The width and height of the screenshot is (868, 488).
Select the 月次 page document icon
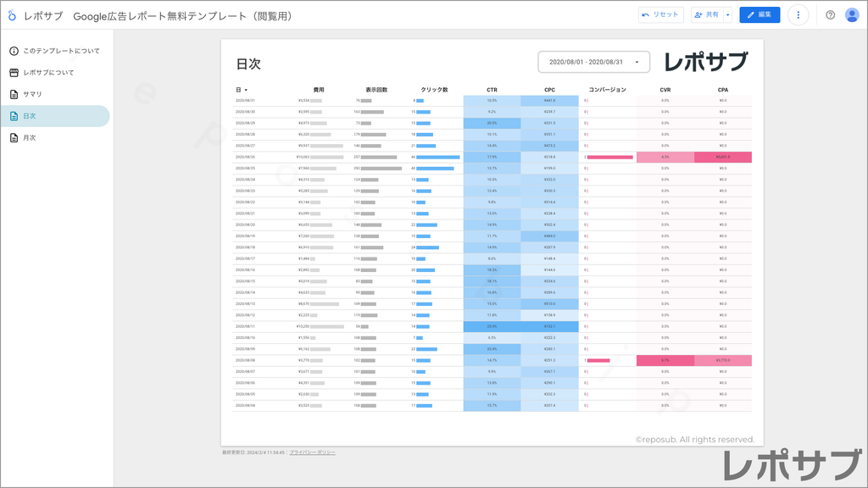[x=12, y=137]
